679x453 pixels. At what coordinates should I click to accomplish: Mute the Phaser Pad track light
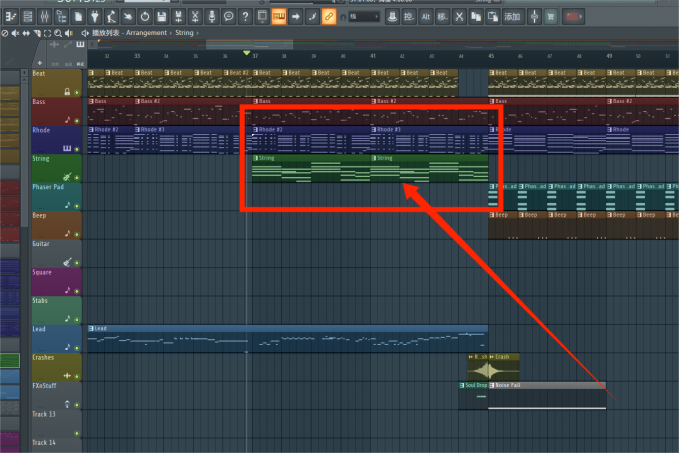[77, 206]
